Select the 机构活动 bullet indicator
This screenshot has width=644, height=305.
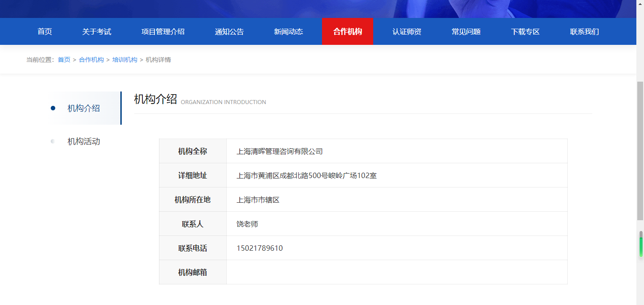pyautogui.click(x=53, y=141)
